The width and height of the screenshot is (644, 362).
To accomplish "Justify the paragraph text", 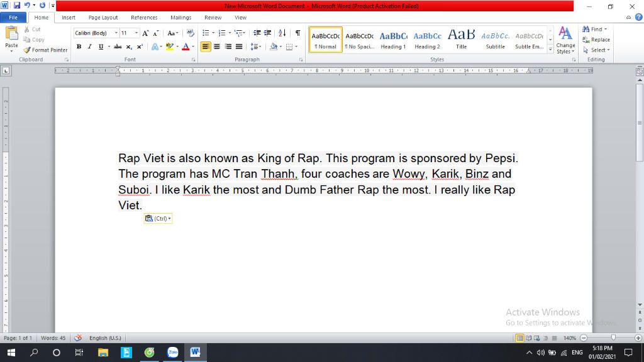I will pyautogui.click(x=238, y=47).
